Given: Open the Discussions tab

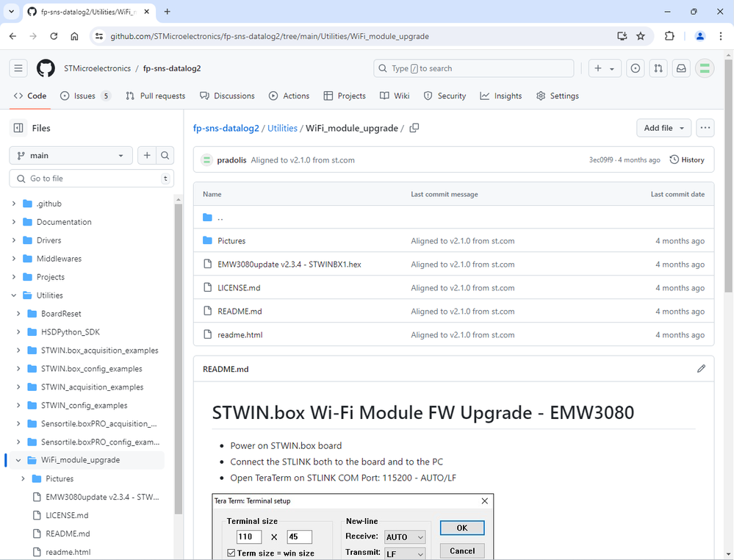Looking at the screenshot, I should pyautogui.click(x=227, y=96).
